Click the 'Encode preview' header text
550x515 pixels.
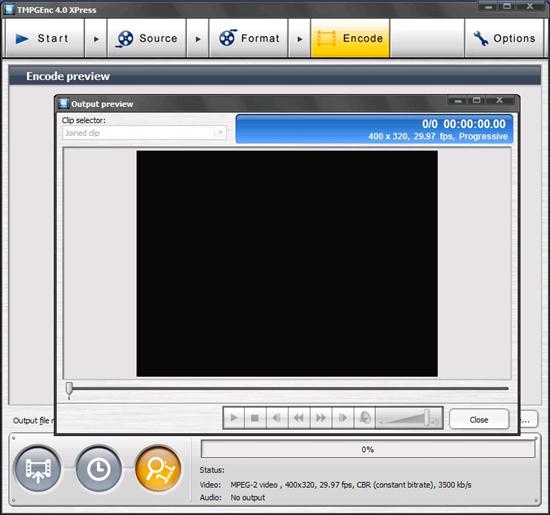(x=68, y=76)
